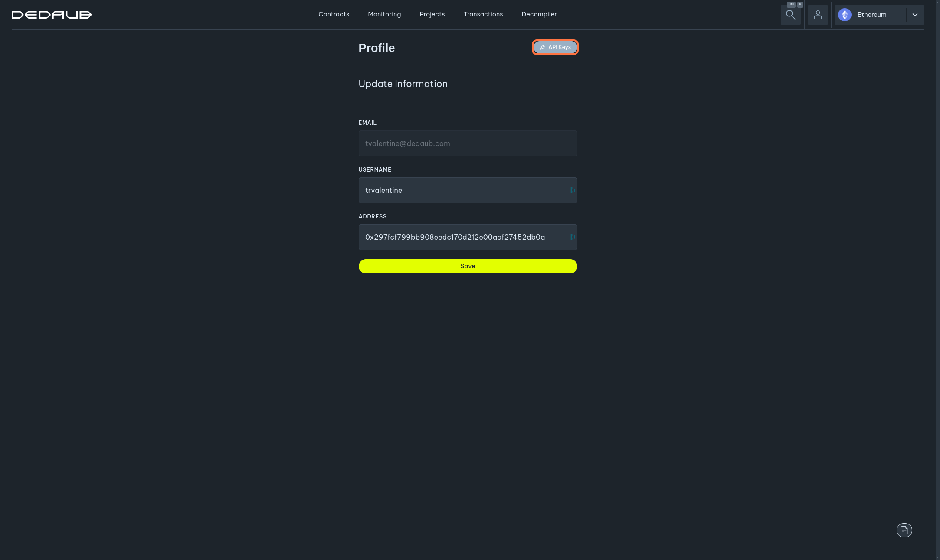
Task: Open the Ethereum network selector
Action: point(872,15)
